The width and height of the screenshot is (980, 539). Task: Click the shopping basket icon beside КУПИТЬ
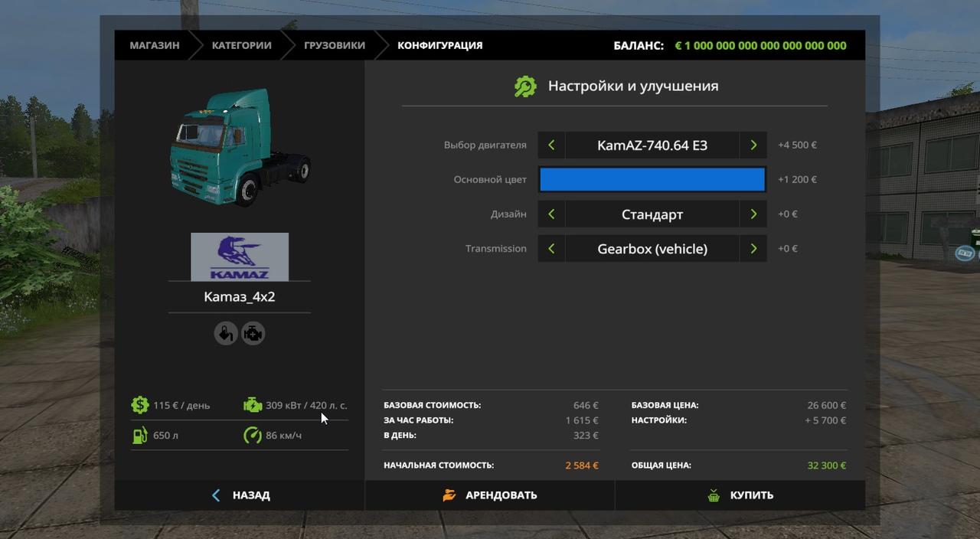[x=714, y=495]
